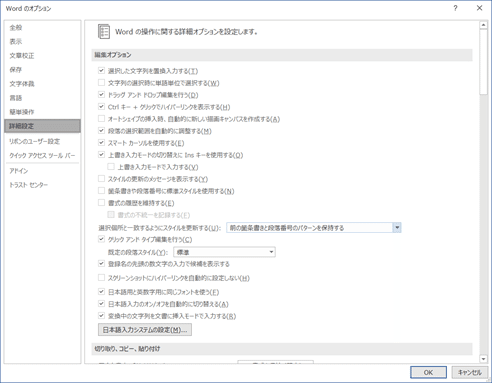Enable 箇条書きや段落番号に標準スタイルを使用 checkbox

pos(101,191)
